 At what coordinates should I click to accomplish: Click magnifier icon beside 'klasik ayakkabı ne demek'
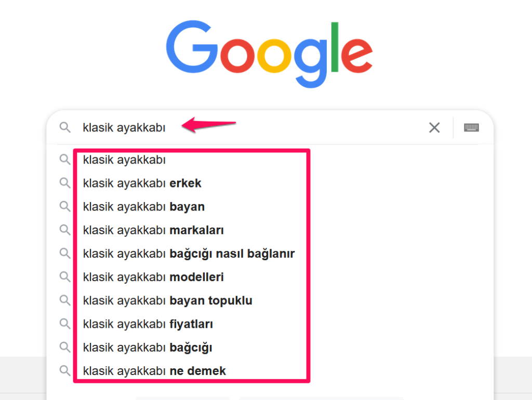click(65, 371)
